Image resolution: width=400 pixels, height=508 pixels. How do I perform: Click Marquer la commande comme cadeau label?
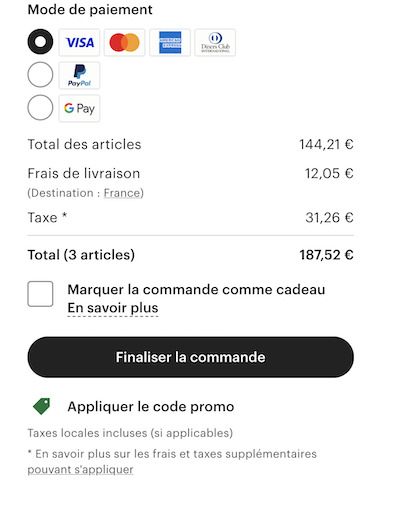[x=196, y=290]
